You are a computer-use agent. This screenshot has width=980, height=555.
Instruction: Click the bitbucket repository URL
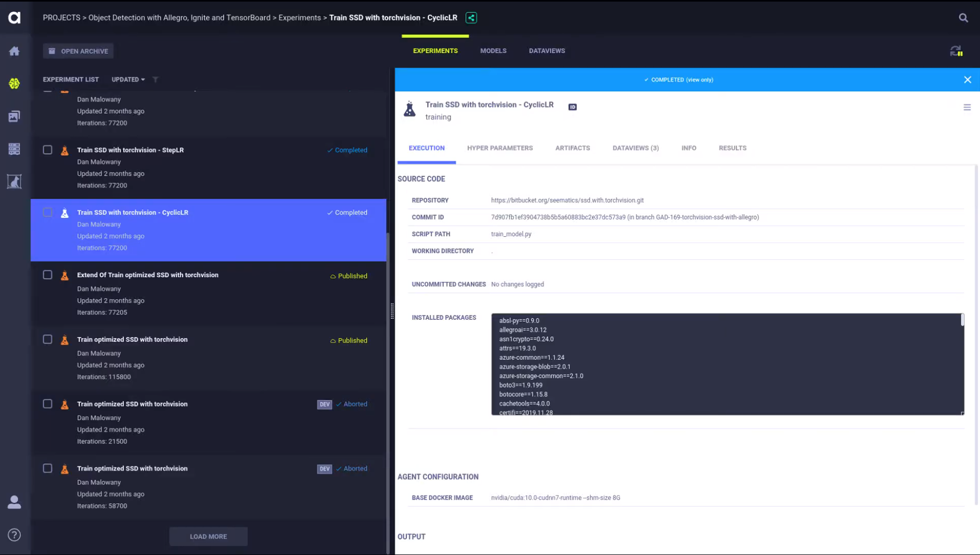(567, 200)
